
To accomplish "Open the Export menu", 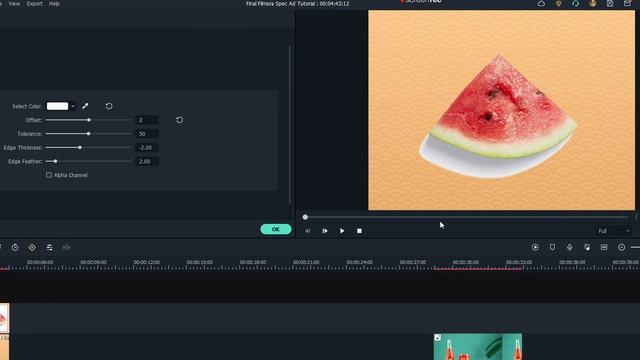I will tap(35, 4).
